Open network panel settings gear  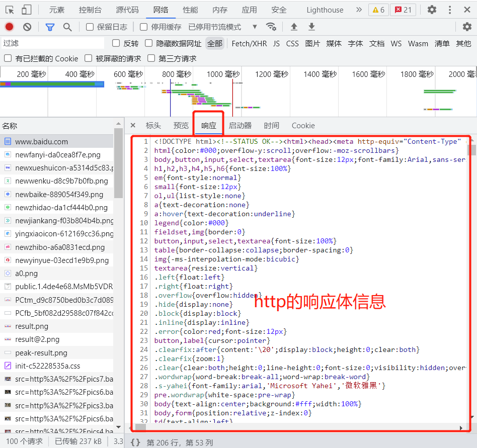point(467,27)
